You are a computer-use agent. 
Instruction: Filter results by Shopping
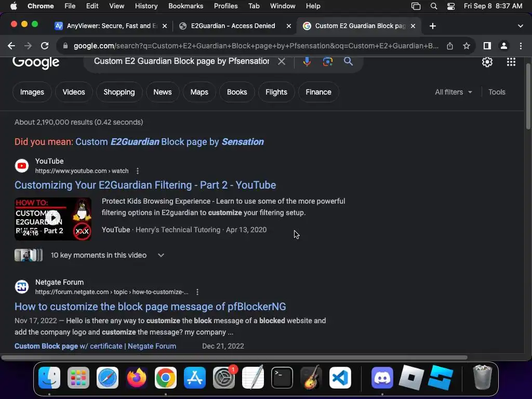(x=119, y=92)
